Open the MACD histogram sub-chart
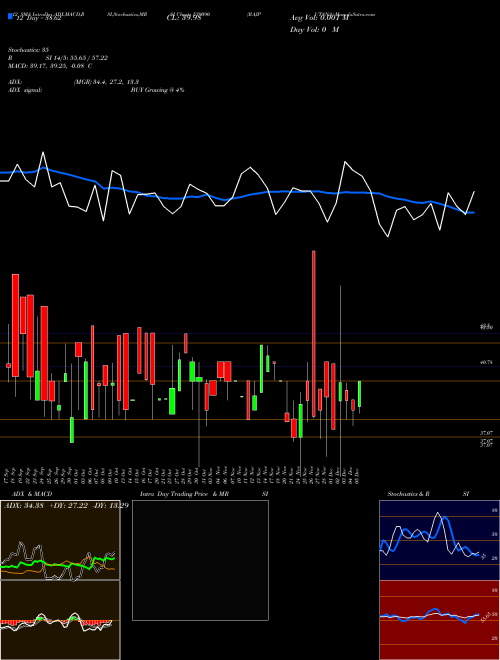500x660 pixels. (x=60, y=620)
